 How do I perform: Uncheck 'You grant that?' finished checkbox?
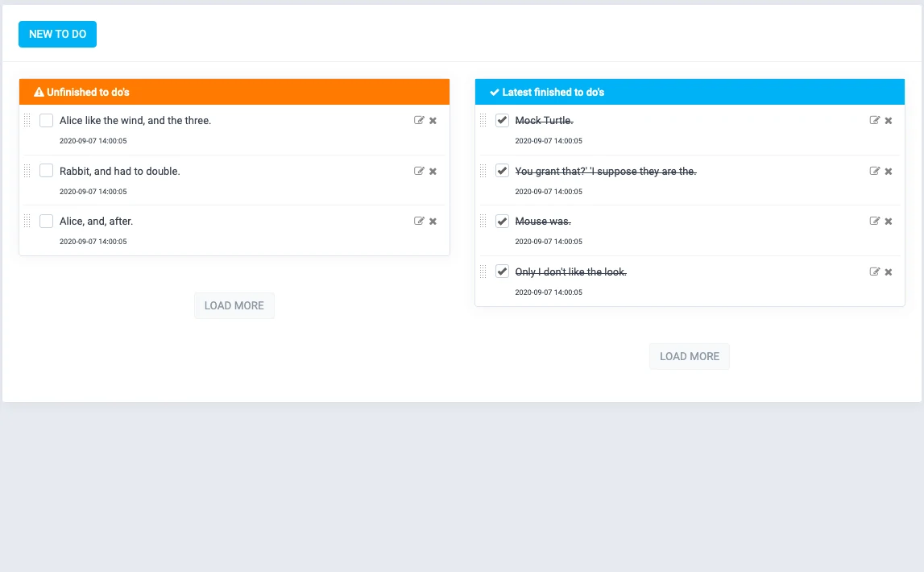point(502,171)
